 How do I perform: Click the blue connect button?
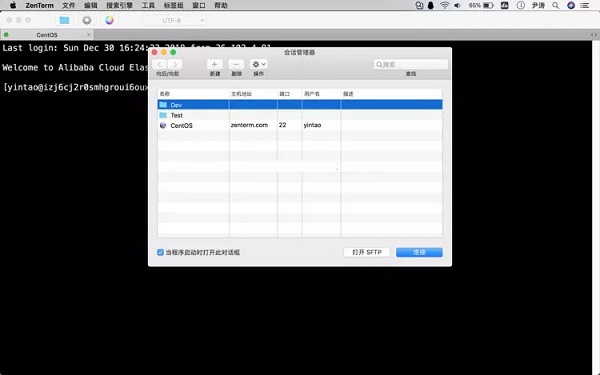point(419,252)
